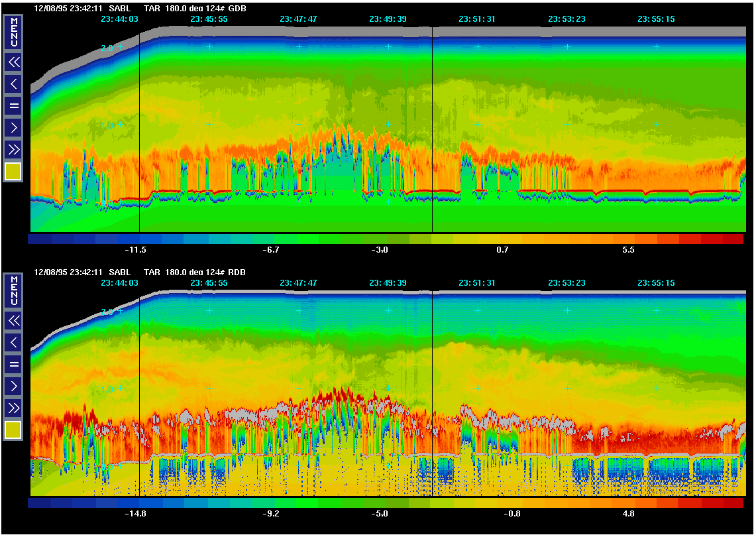Click the yellow square in the RDB panel
This screenshot has height=537, width=756.
(13, 430)
